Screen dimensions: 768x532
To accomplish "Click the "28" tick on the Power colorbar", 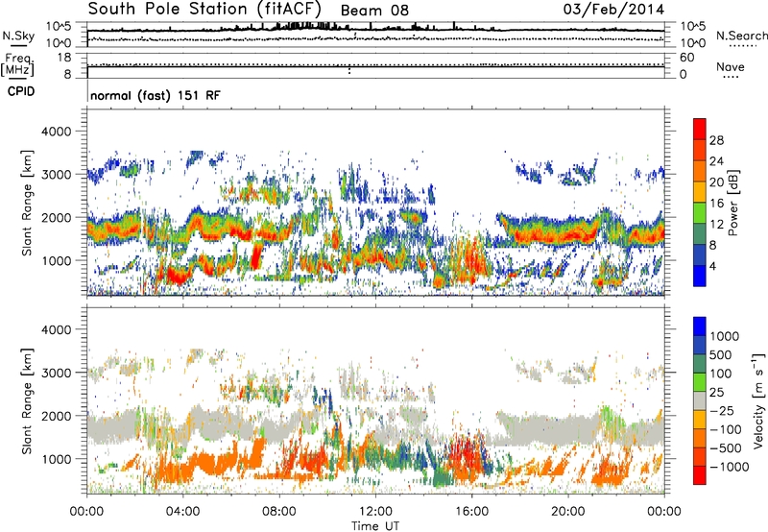I will [716, 140].
